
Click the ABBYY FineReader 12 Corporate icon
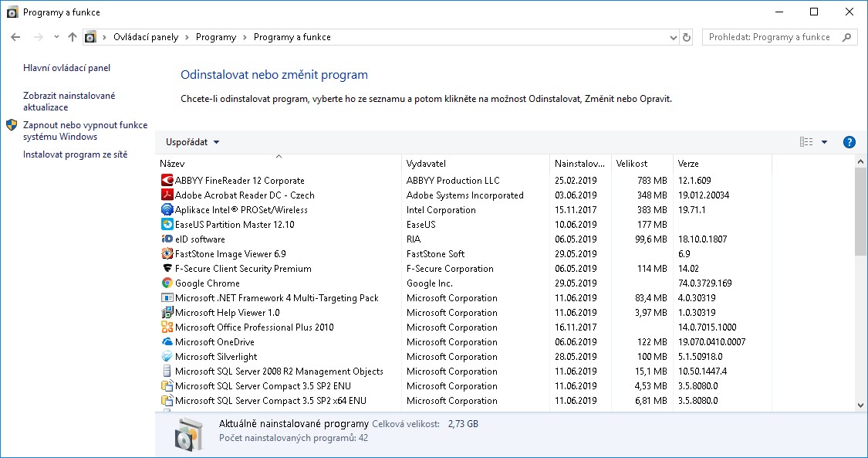(167, 181)
